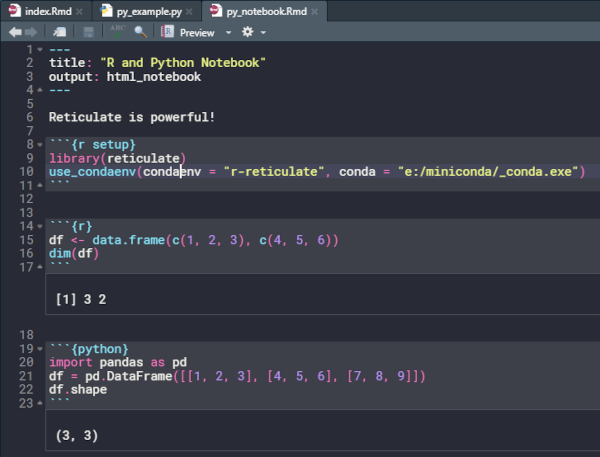The width and height of the screenshot is (600, 457).
Task: Go back to previous source location
Action: [x=15, y=32]
